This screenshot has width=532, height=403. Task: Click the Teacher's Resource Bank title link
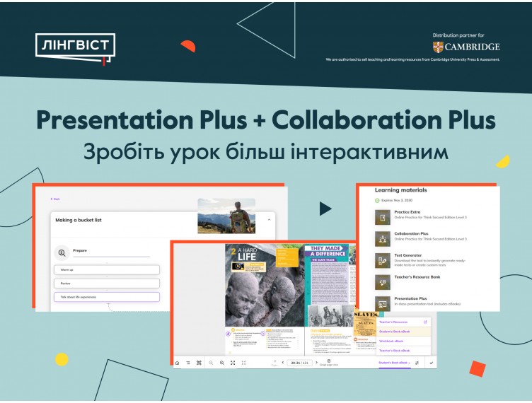(417, 277)
